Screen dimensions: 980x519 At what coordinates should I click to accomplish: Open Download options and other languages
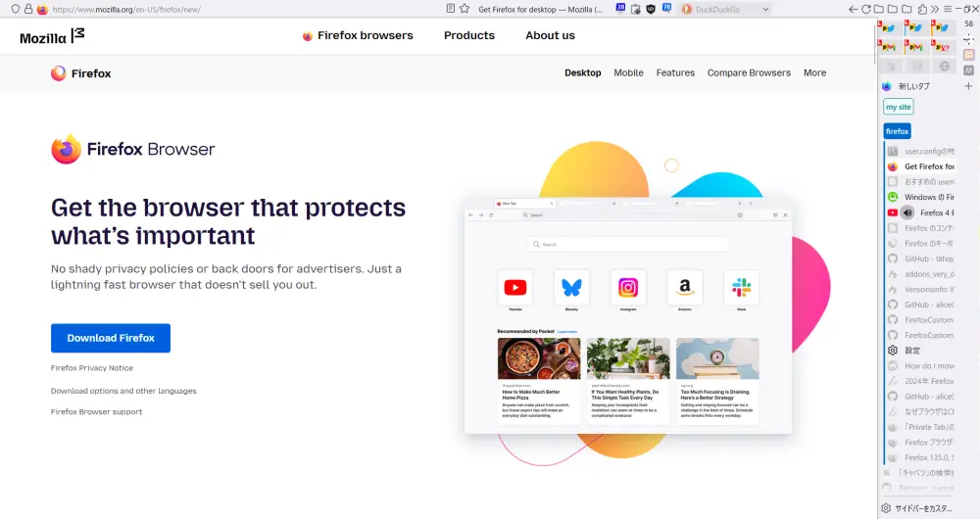123,391
